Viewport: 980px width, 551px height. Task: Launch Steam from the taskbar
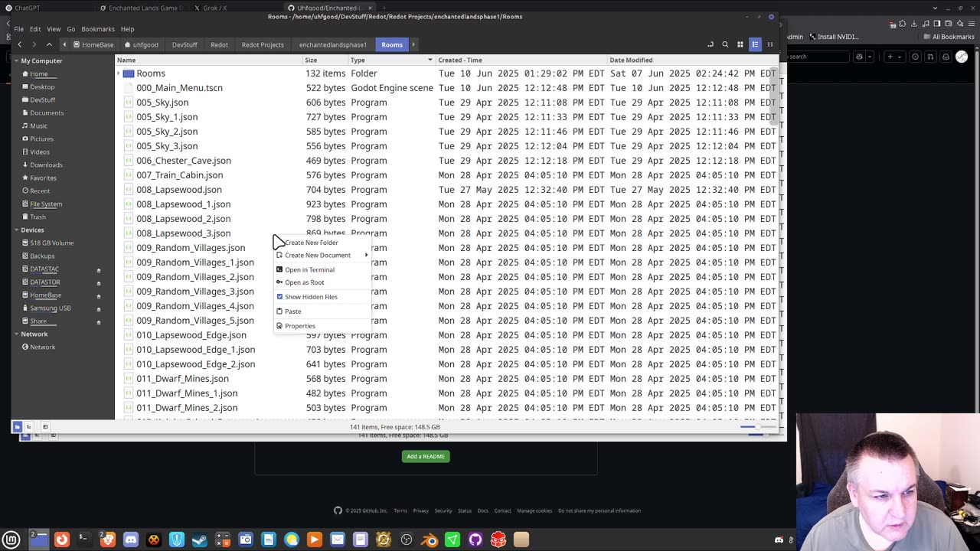200,540
